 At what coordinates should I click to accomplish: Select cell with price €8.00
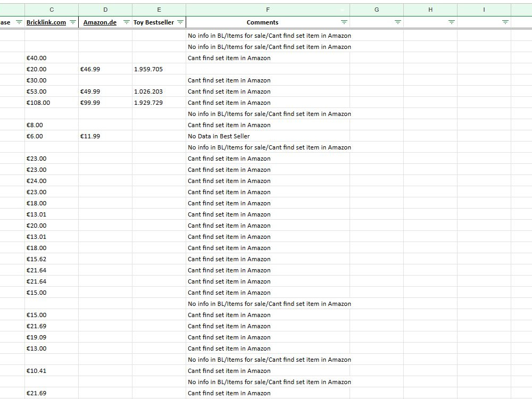[x=52, y=125]
